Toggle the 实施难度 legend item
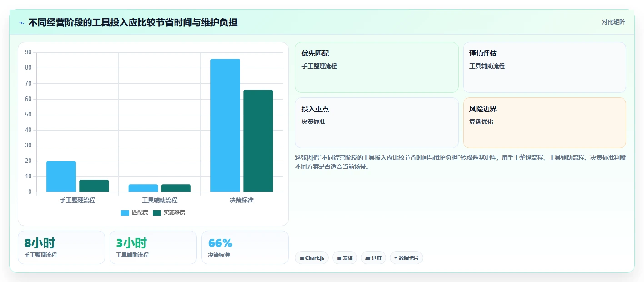Viewport: 644px width, 282px height. click(x=169, y=212)
